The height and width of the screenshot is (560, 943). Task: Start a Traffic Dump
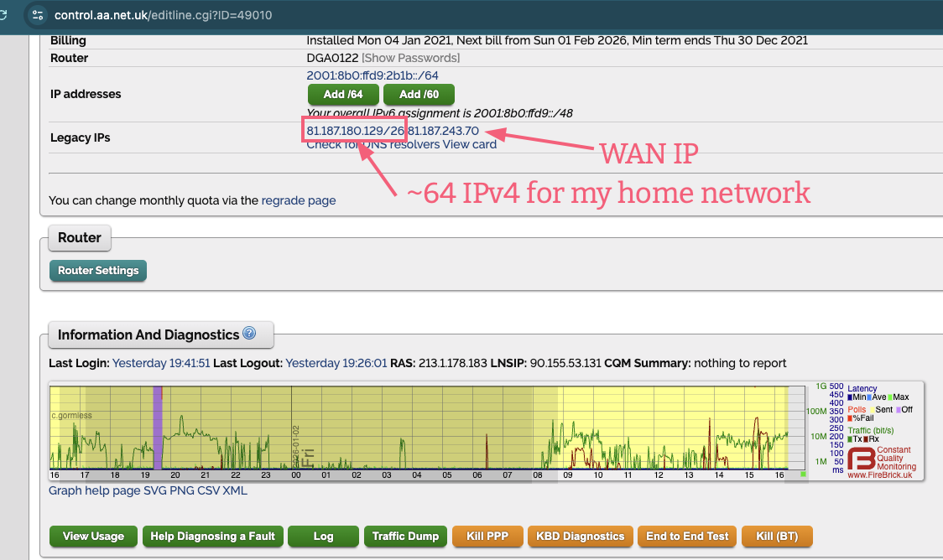point(405,536)
